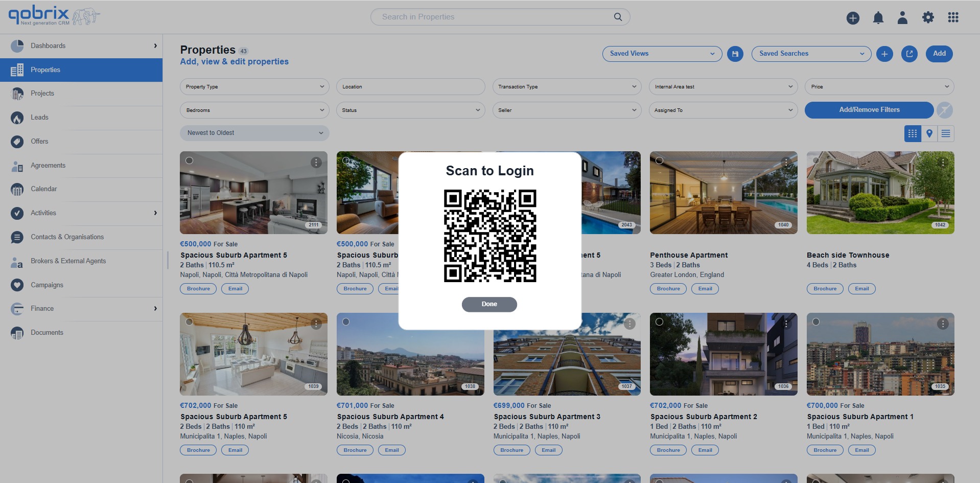
Task: Open the Transaction Type filter dropdown
Action: click(567, 87)
